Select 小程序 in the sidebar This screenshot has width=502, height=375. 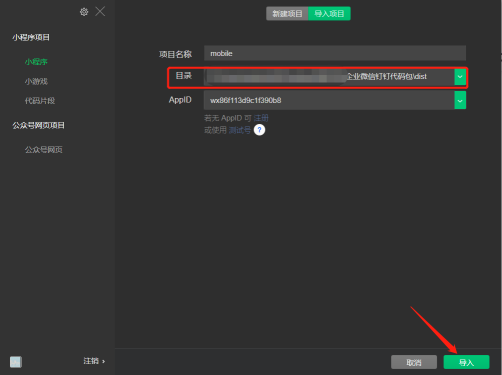coord(36,62)
